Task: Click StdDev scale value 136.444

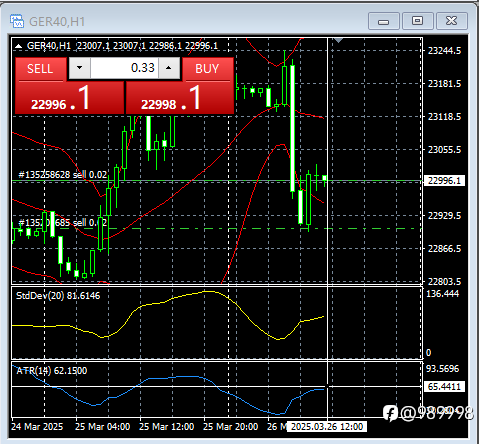Action: 443,294
